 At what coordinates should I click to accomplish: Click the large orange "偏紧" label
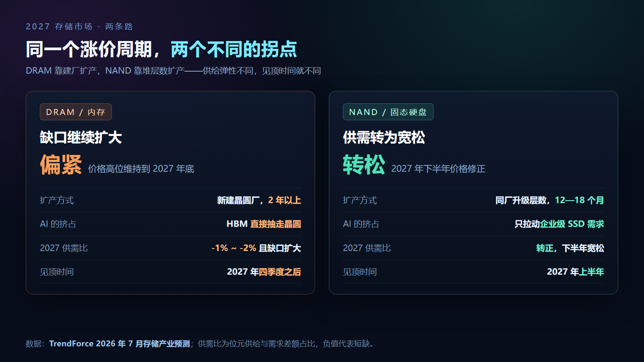click(x=61, y=165)
